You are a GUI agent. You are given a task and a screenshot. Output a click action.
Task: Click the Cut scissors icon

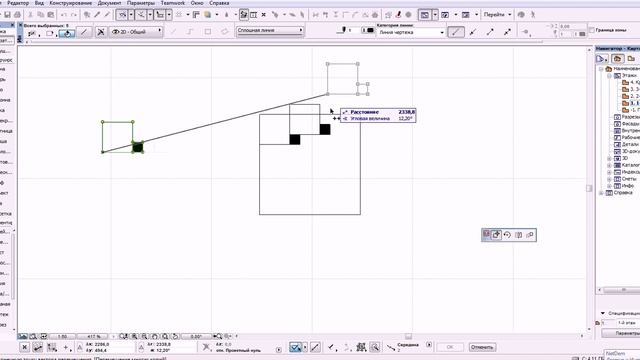[30, 15]
